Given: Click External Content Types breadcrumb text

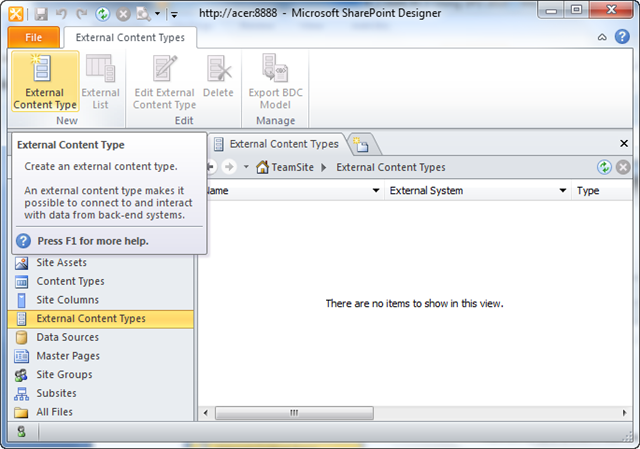Looking at the screenshot, I should (x=391, y=167).
